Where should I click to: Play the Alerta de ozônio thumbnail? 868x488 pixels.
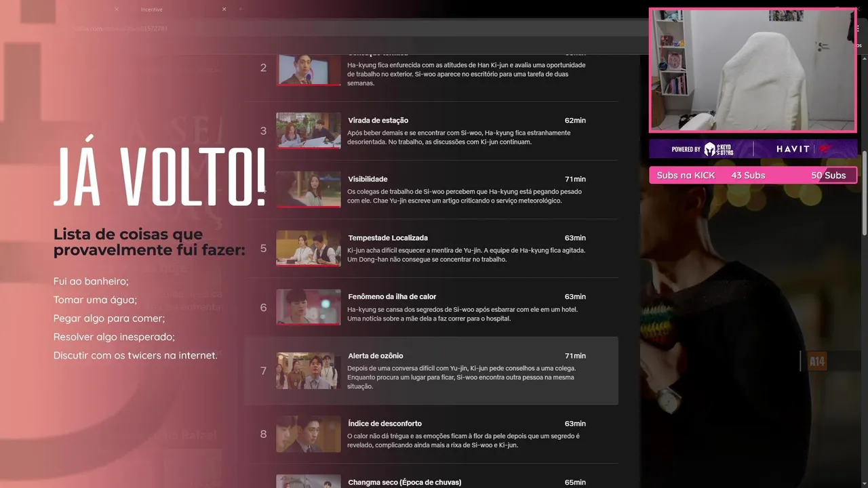click(x=308, y=371)
